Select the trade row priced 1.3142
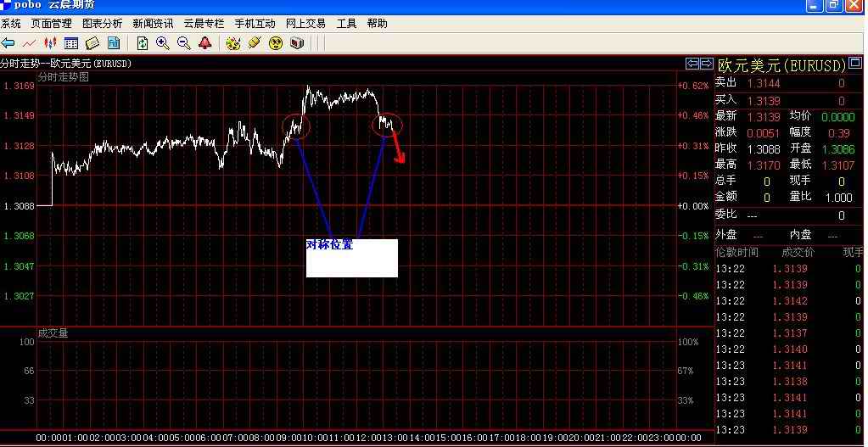Screen dimensions: 868x447 (x=789, y=301)
